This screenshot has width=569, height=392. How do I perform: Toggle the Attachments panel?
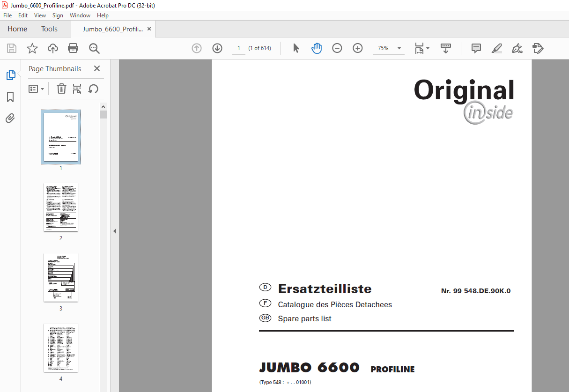point(10,118)
